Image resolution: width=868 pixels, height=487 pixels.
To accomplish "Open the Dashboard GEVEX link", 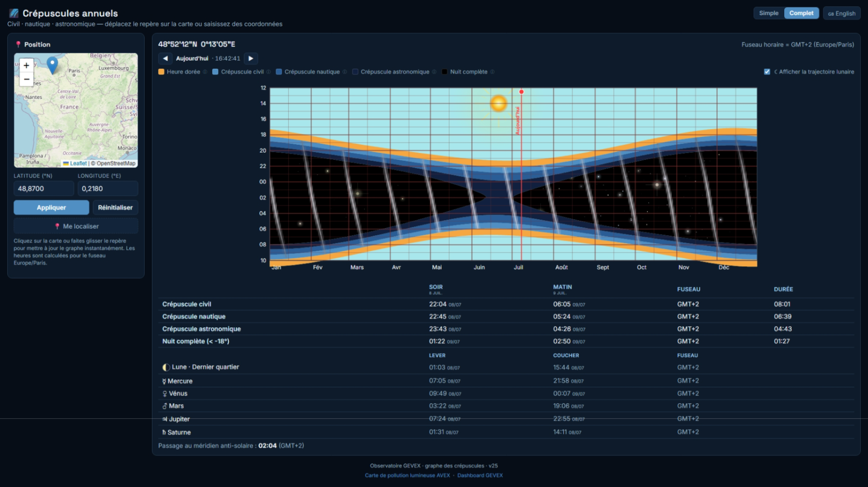I will (480, 476).
